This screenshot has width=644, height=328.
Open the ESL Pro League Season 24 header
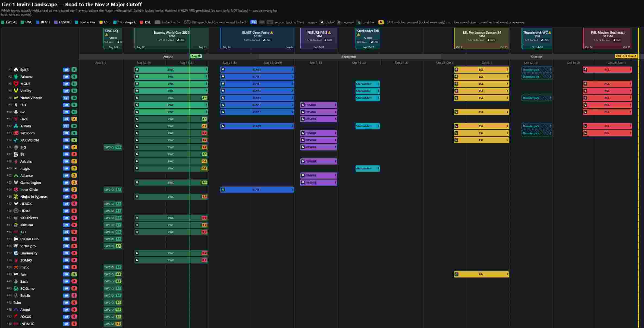pyautogui.click(x=482, y=39)
